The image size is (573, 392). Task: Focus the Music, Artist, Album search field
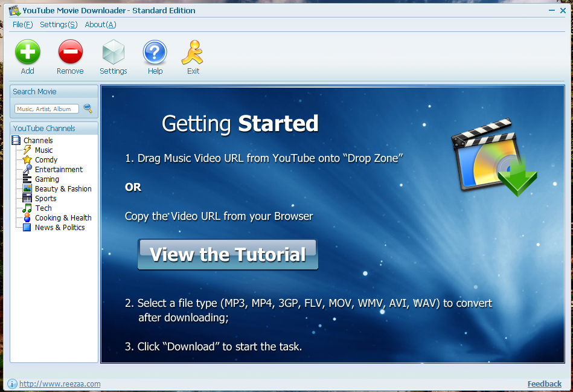46,109
